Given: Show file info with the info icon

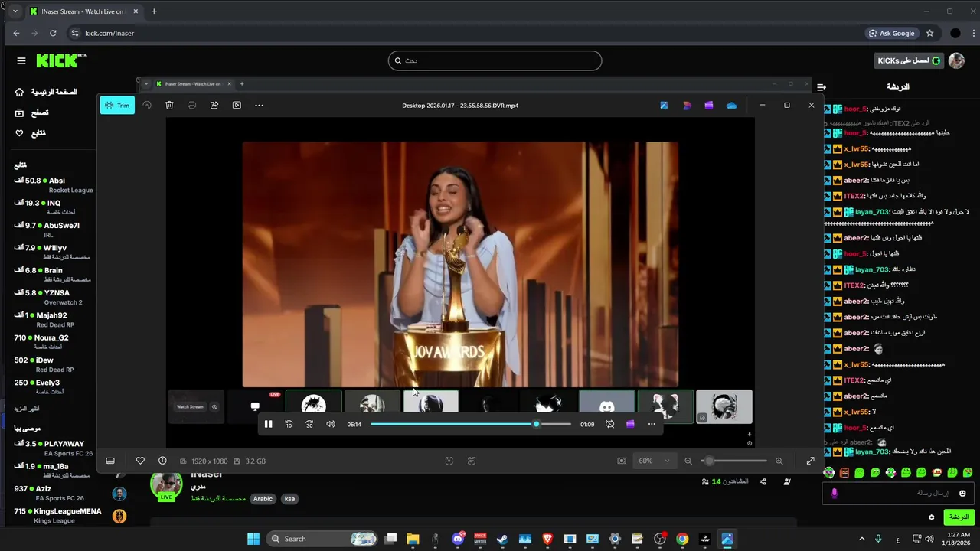Looking at the screenshot, I should pos(162,461).
